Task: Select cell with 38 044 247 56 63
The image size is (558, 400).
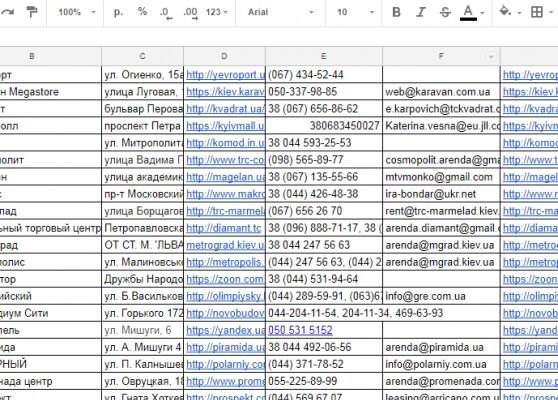Action: point(324,245)
